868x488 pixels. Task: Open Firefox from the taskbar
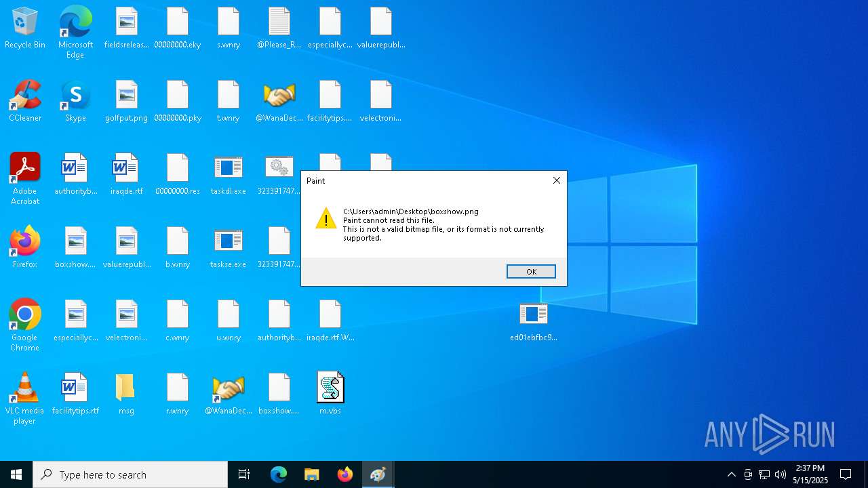pos(345,474)
